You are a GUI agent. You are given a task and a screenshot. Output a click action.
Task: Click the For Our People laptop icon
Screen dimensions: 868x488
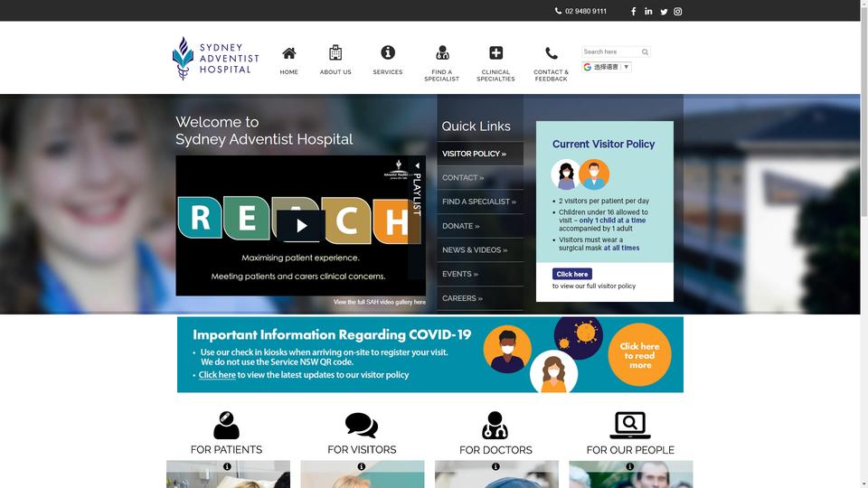coord(630,425)
